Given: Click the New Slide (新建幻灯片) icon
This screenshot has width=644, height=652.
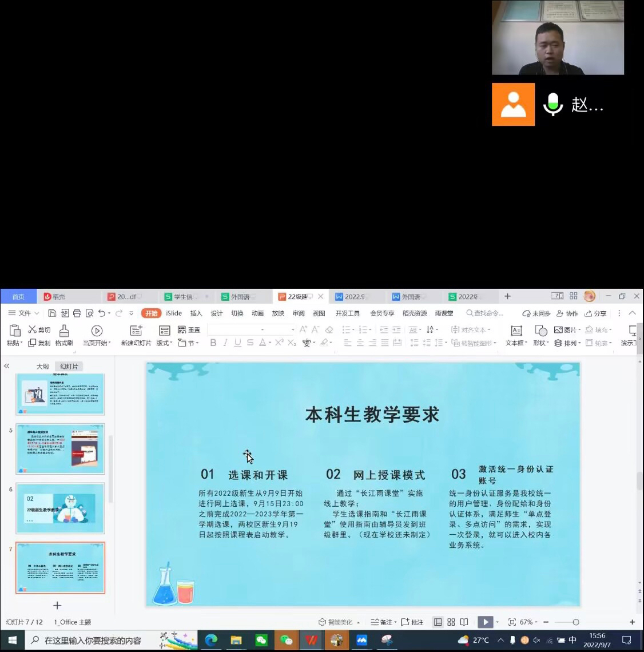Looking at the screenshot, I should coord(136,331).
